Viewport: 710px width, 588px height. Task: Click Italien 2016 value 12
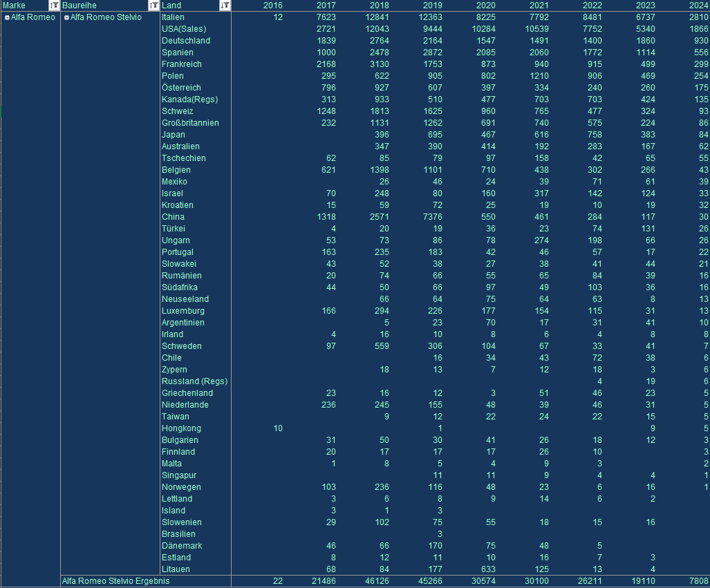tap(278, 17)
